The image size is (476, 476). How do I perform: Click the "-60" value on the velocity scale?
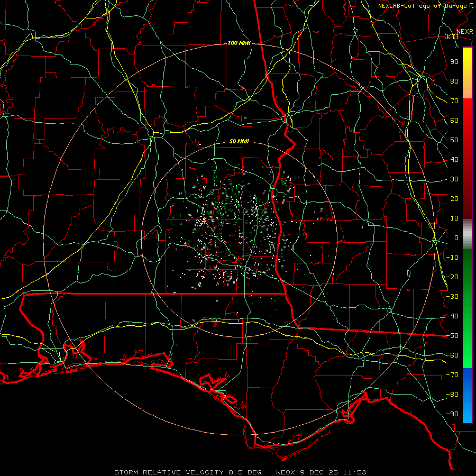452,355
